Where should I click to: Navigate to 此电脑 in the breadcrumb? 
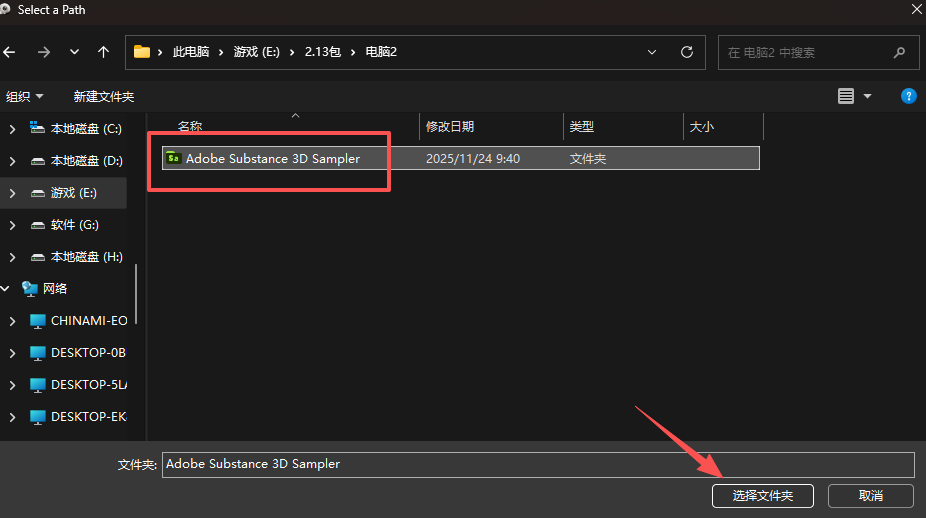(191, 52)
